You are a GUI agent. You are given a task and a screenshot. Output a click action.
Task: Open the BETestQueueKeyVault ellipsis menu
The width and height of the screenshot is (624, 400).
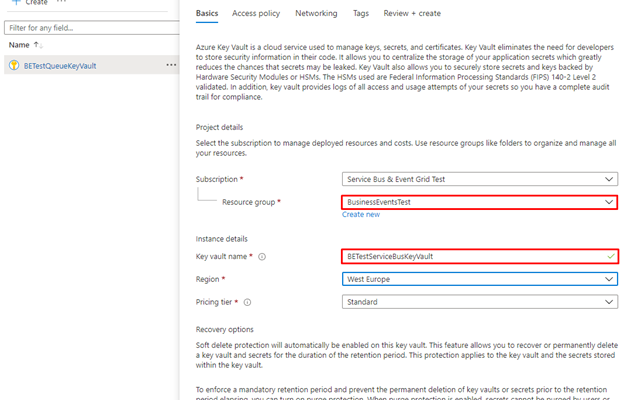(171, 65)
